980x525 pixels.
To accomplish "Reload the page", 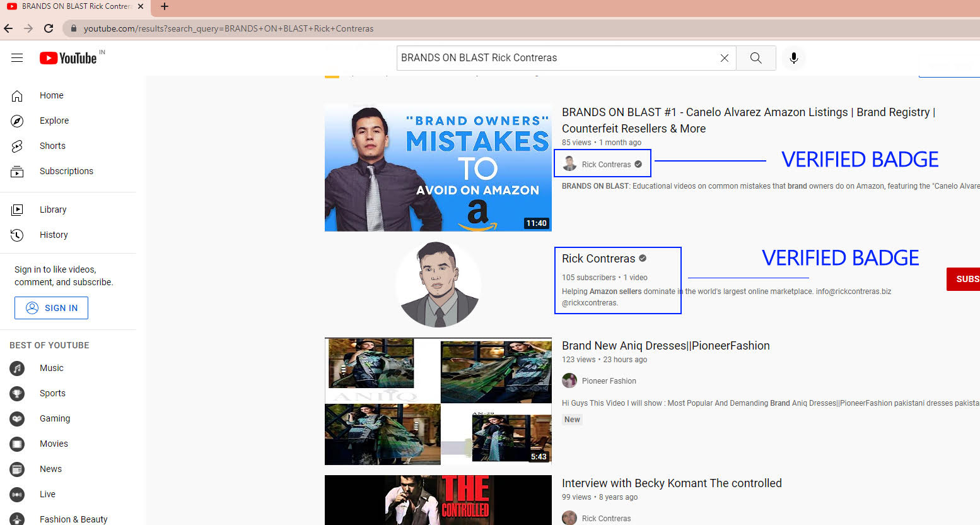I will (49, 28).
